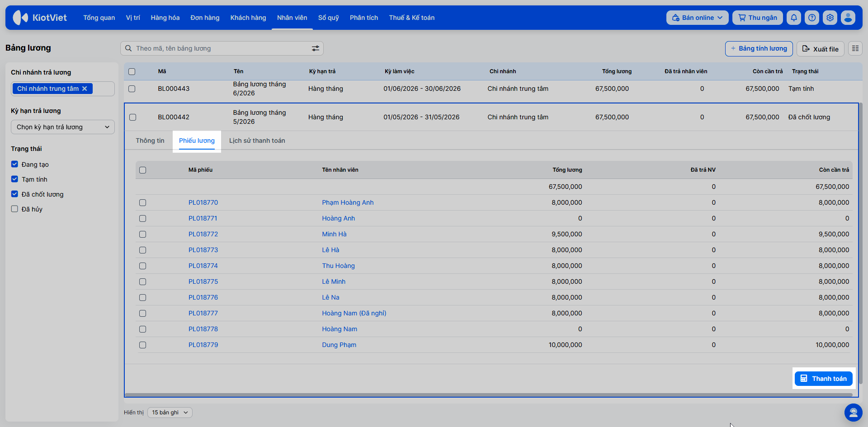The width and height of the screenshot is (868, 427).
Task: Open the Thuế & Kế toán menu
Action: click(412, 18)
